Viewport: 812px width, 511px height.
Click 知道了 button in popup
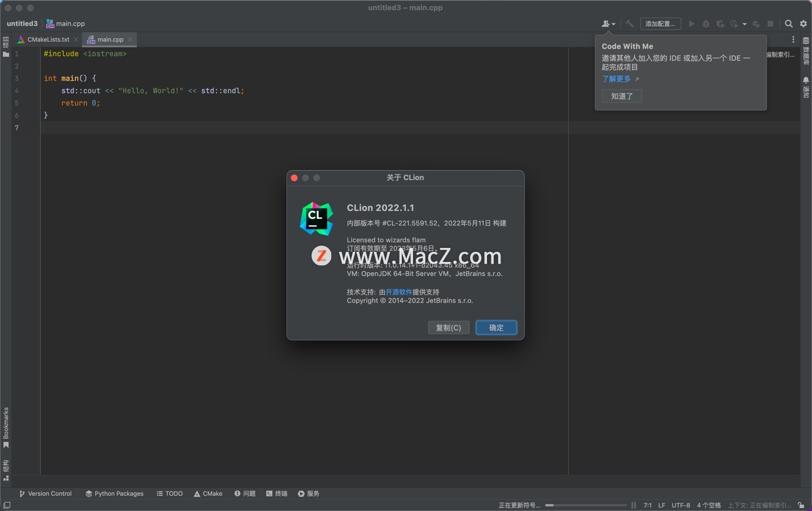click(622, 96)
